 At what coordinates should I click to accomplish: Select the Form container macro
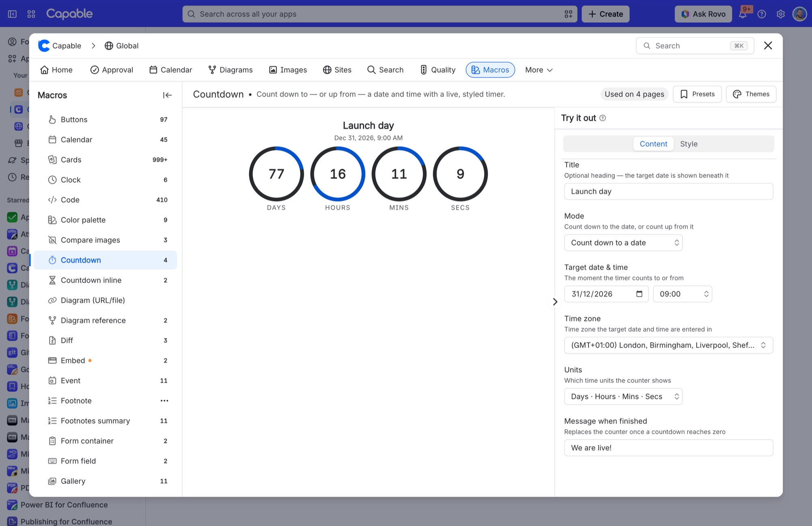coord(105,441)
